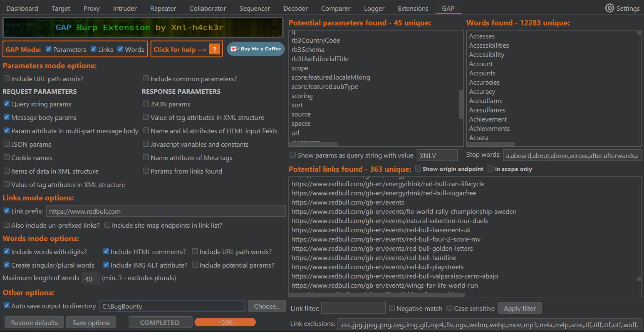
Task: Select the red-bull-hardline events link
Action: (374, 258)
